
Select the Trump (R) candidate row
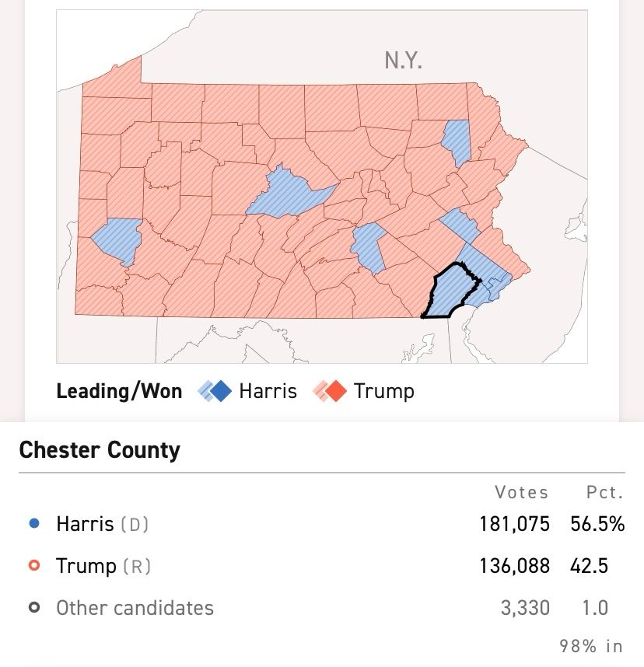coord(322,566)
